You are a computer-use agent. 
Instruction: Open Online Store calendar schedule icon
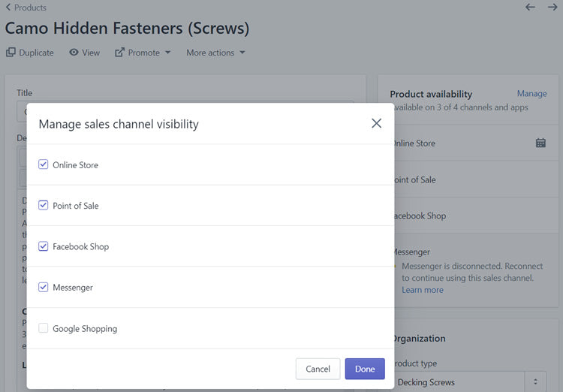click(540, 143)
